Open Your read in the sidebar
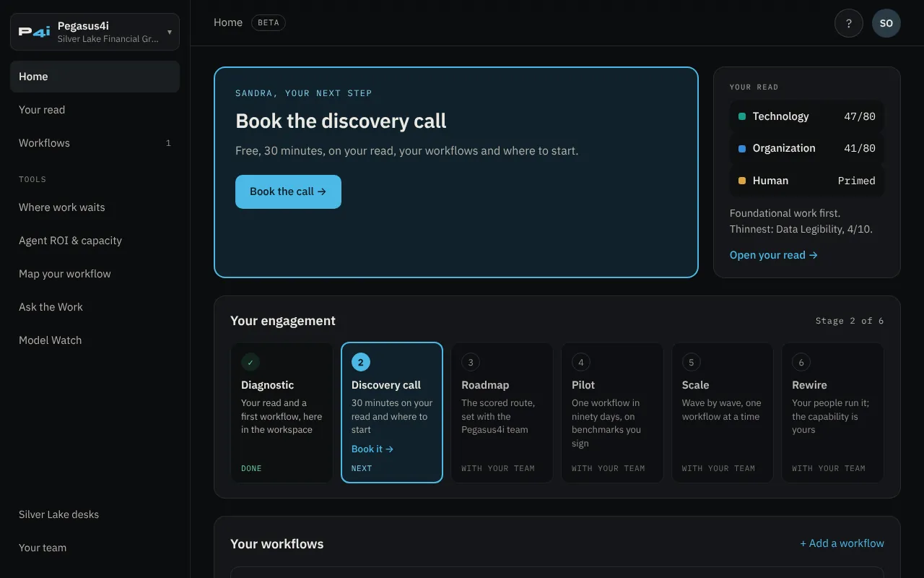This screenshot has height=578, width=924. (x=95, y=110)
